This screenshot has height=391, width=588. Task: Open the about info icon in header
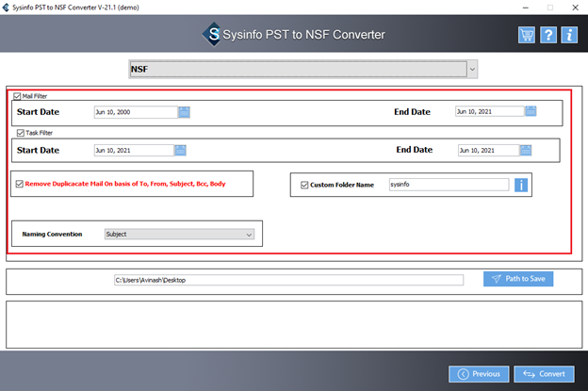[x=569, y=35]
